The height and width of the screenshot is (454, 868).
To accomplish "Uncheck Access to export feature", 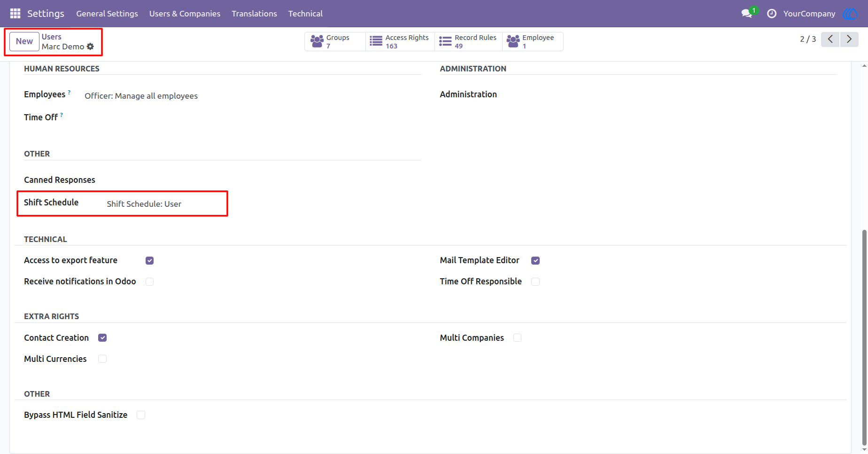I will tap(149, 260).
